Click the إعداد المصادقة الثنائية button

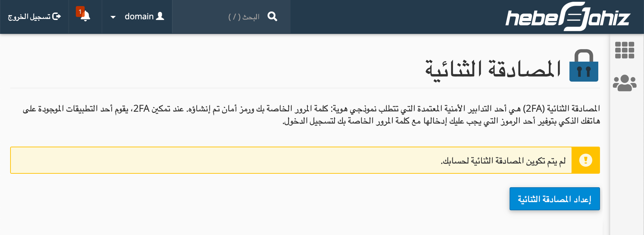pyautogui.click(x=555, y=199)
